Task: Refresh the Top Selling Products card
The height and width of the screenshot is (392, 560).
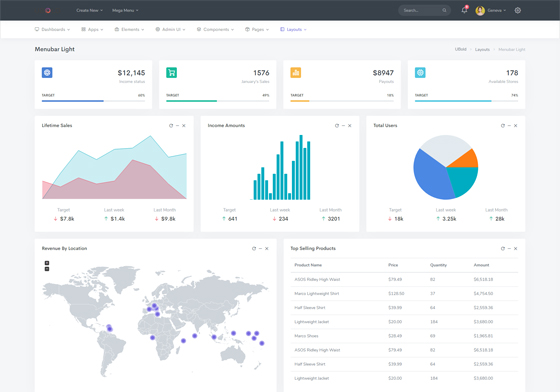Action: pos(503,248)
